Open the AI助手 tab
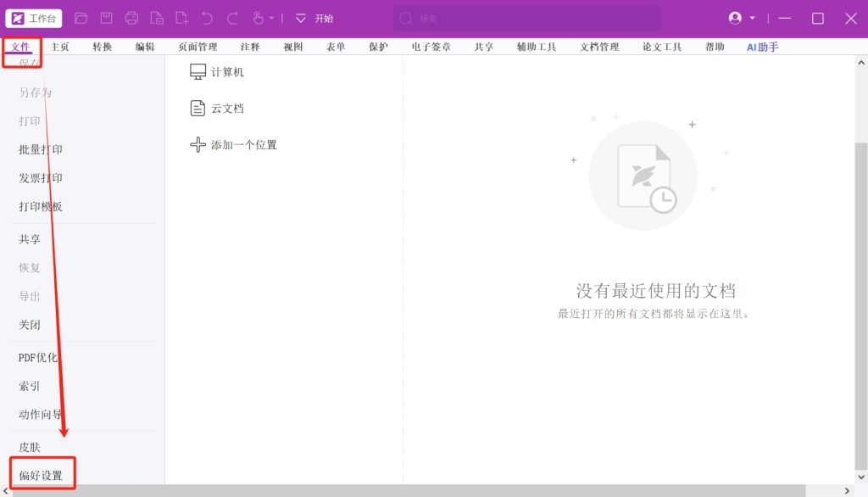 (x=762, y=47)
